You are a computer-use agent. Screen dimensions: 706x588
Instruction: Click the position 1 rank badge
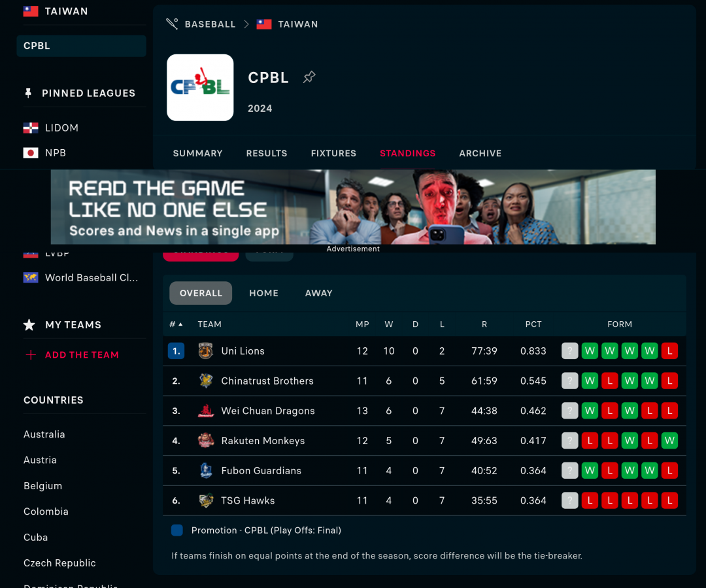tap(176, 351)
